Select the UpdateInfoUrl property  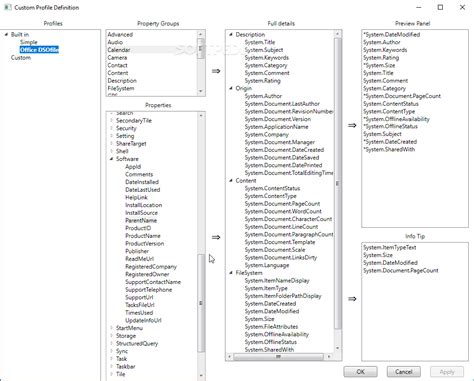(x=143, y=320)
